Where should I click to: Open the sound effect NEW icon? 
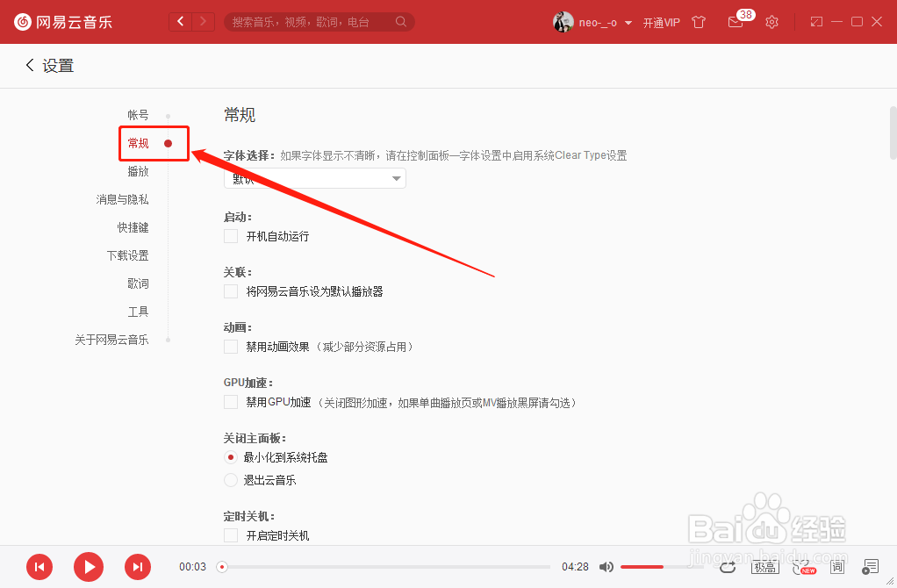tap(804, 567)
